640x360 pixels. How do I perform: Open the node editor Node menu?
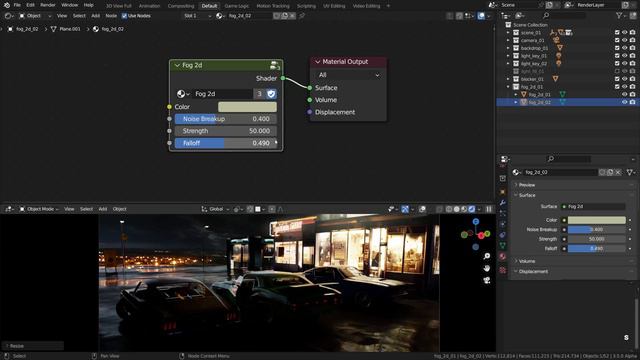coord(111,16)
